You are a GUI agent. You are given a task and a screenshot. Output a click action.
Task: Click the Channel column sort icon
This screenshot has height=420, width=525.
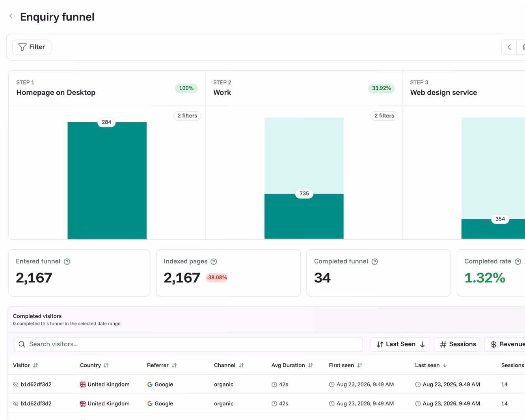click(x=241, y=366)
